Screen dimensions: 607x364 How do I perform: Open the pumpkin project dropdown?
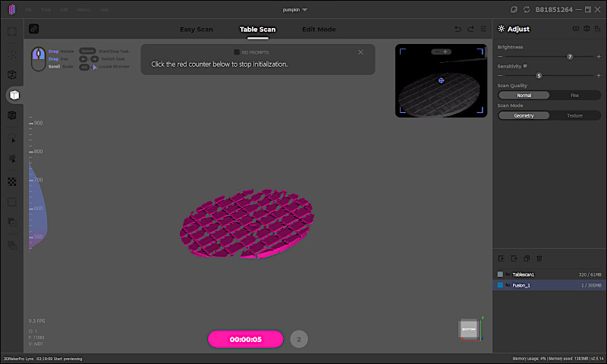point(295,10)
